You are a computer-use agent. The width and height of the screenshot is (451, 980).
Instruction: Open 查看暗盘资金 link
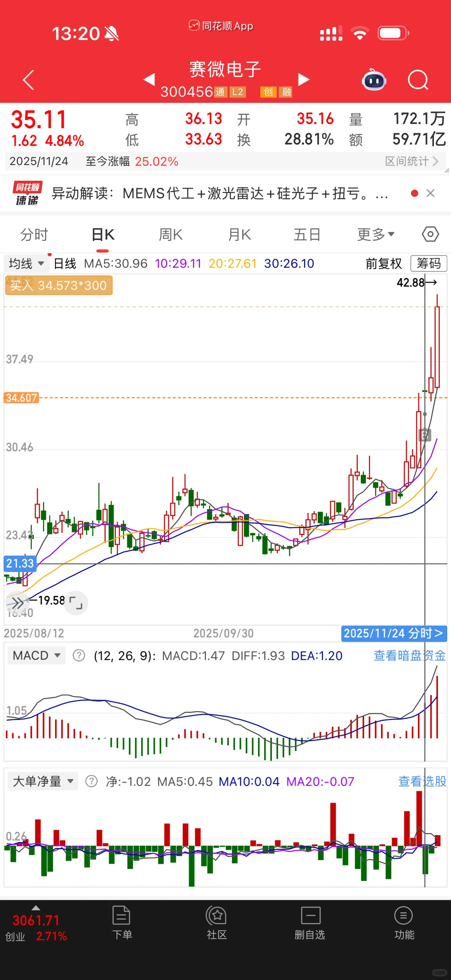410,656
